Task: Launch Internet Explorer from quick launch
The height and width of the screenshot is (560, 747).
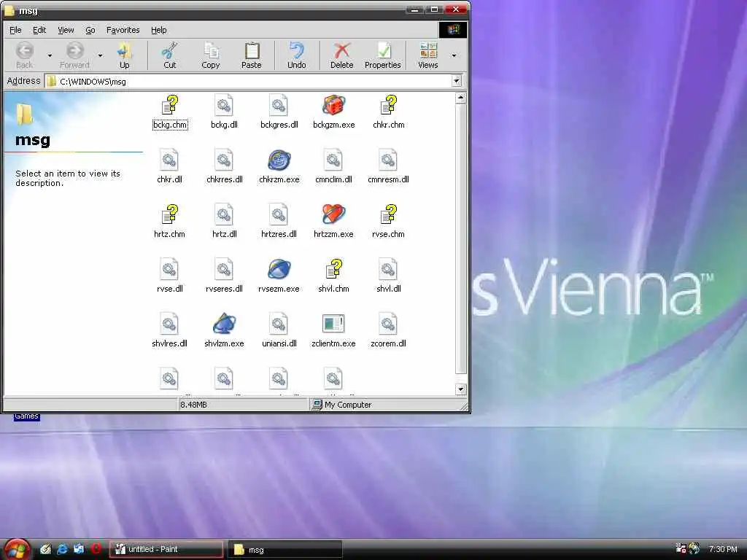Action: pos(62,549)
